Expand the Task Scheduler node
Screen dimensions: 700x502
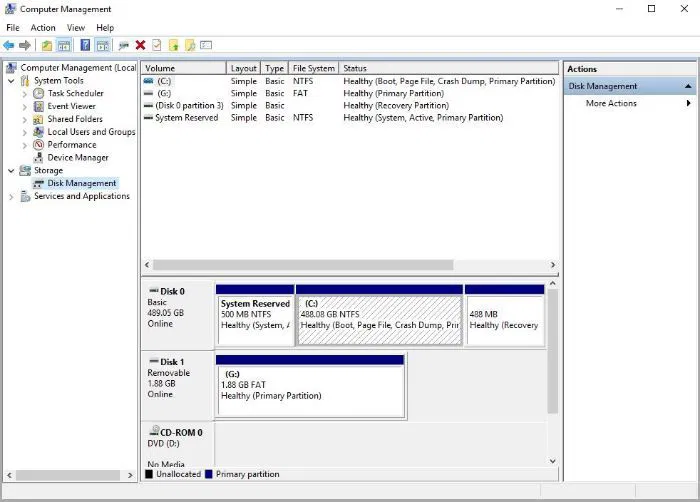[25, 94]
